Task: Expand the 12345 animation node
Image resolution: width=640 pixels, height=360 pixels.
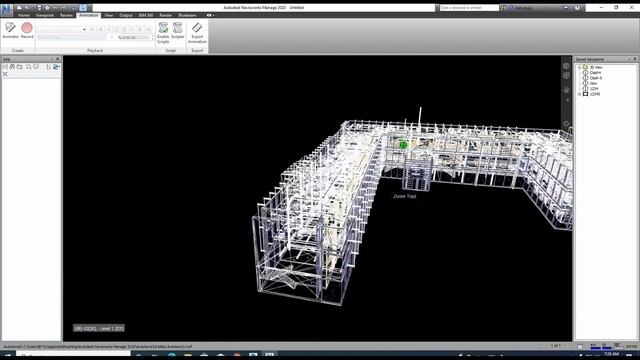Action: pos(580,94)
